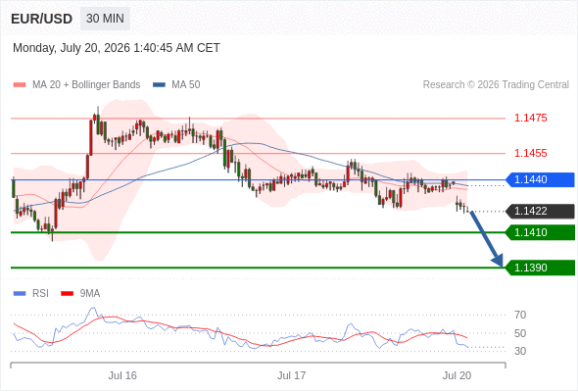Click the EUR/USD pair title
This screenshot has width=578, height=392.
pyautogui.click(x=42, y=19)
